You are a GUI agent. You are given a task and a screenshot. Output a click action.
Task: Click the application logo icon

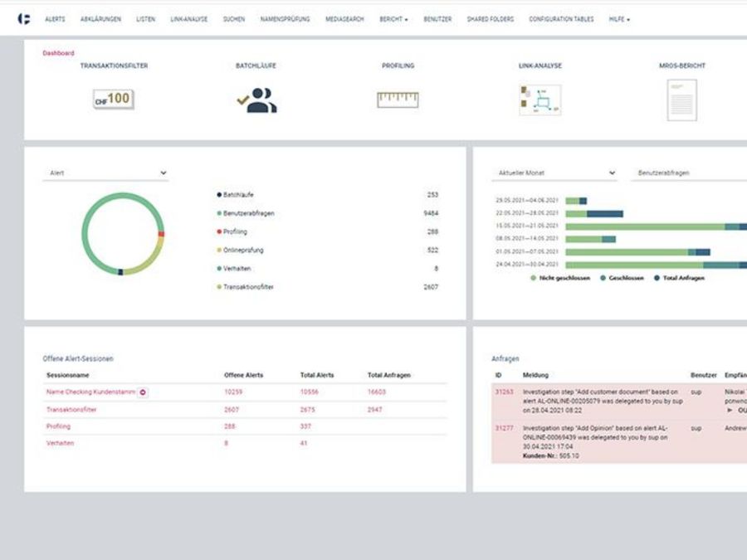24,18
